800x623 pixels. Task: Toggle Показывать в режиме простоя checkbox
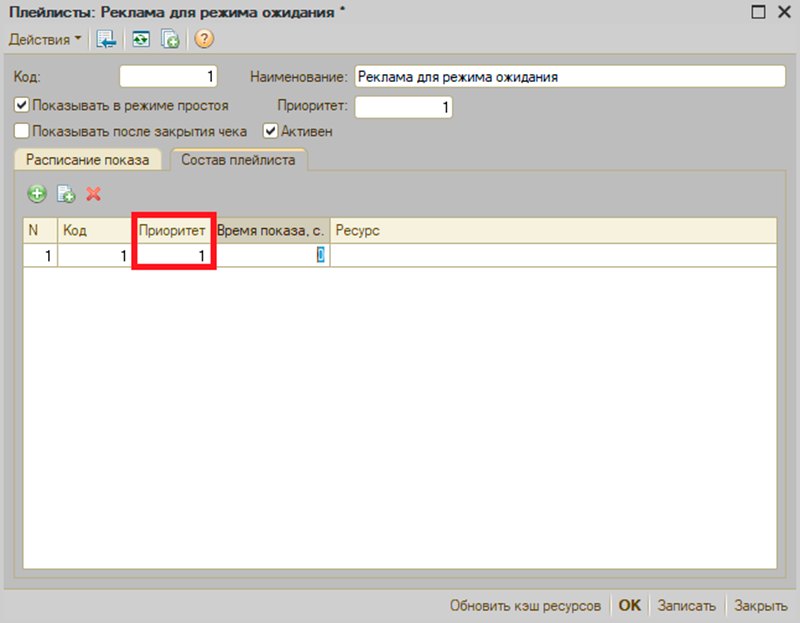21,106
